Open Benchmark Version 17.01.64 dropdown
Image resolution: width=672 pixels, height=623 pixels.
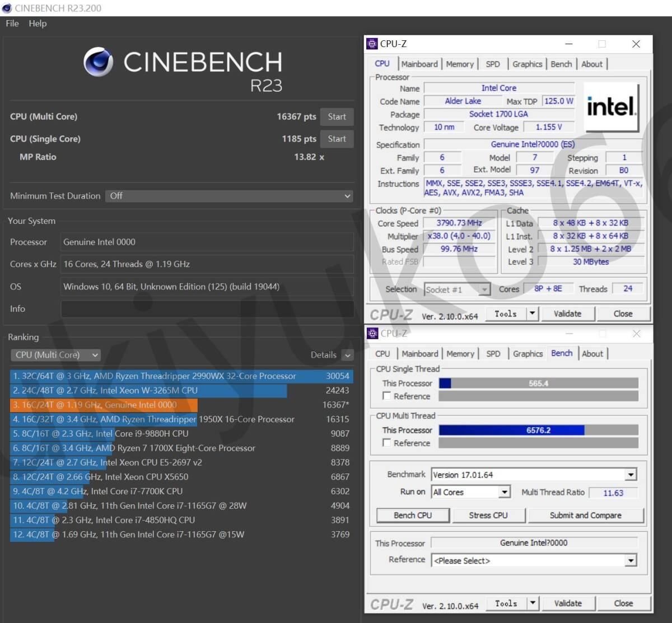(x=534, y=475)
